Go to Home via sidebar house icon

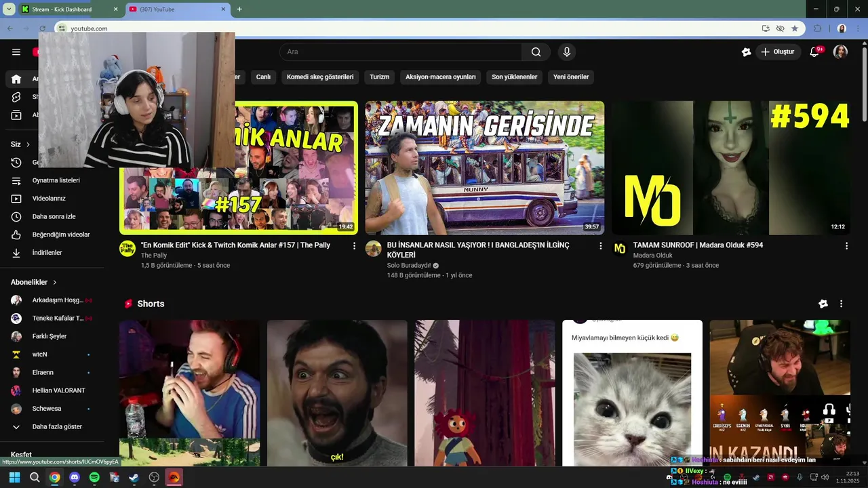(16, 79)
